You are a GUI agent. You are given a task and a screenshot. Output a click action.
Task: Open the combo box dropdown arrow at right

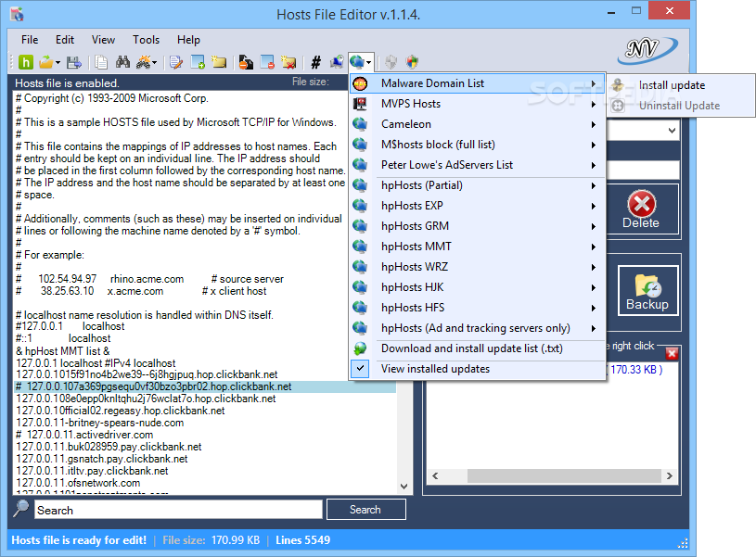point(672,131)
